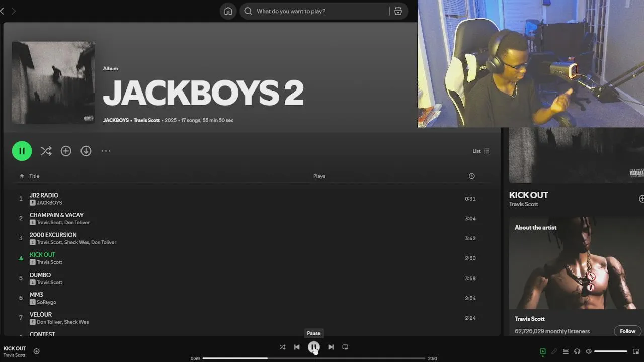Click the JACKBOYS 2 album cover

(x=53, y=82)
